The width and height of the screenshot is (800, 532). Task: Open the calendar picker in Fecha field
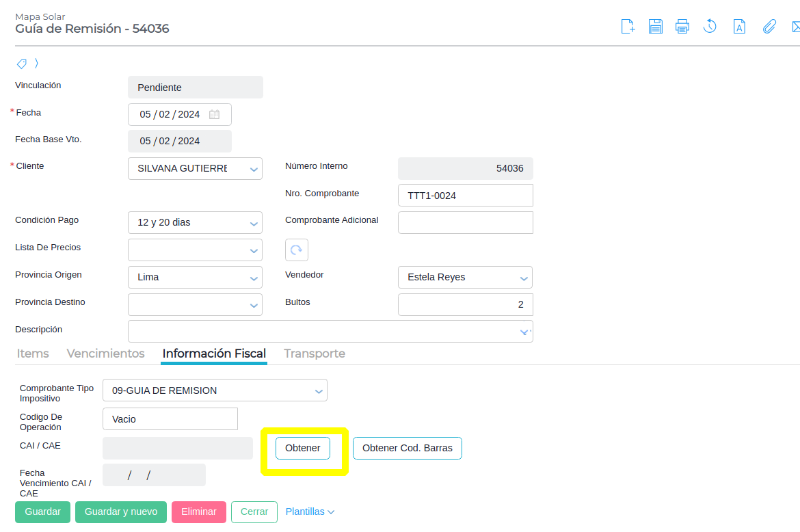click(214, 114)
